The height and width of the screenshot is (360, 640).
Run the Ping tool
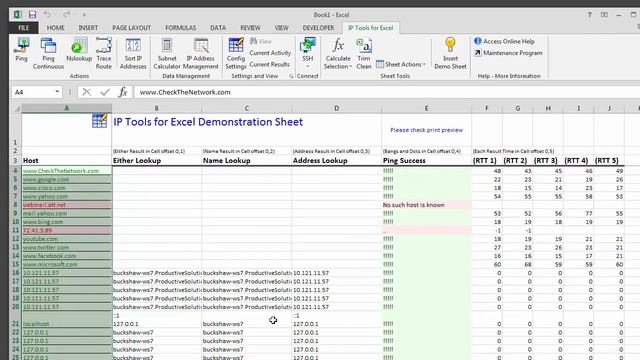[x=21, y=50]
